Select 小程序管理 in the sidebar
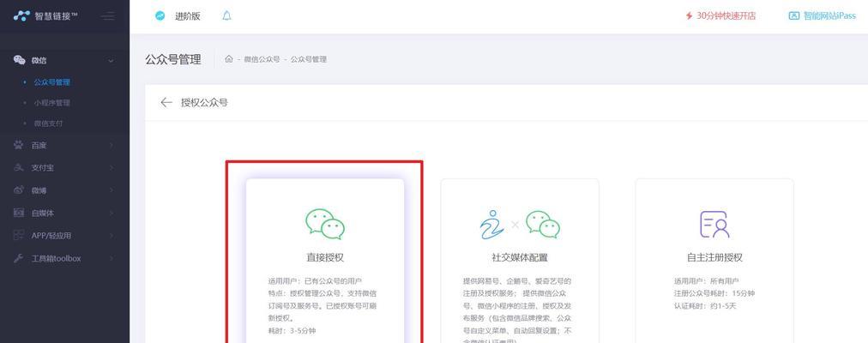868x343 pixels. click(x=52, y=103)
